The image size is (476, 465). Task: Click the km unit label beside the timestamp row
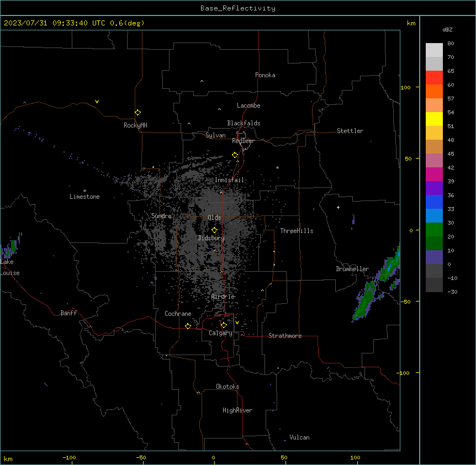pyautogui.click(x=411, y=23)
